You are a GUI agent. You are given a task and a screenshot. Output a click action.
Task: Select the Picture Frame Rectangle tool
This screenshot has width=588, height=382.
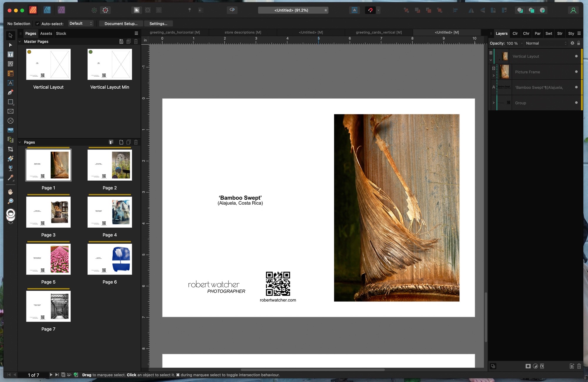[x=11, y=111]
